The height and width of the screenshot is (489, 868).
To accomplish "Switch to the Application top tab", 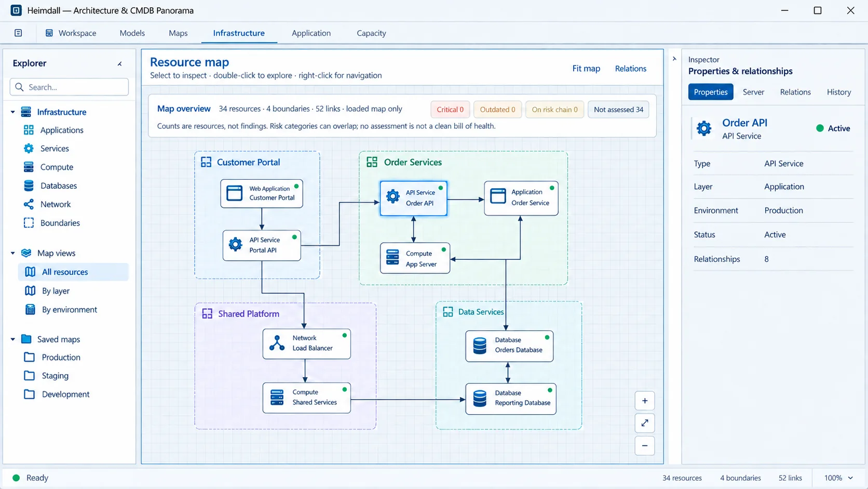I will 311,33.
